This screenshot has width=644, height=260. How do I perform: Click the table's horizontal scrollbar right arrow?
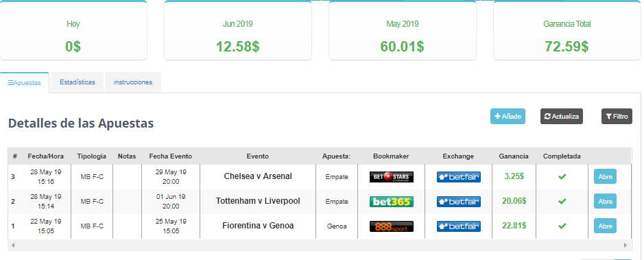point(625,245)
